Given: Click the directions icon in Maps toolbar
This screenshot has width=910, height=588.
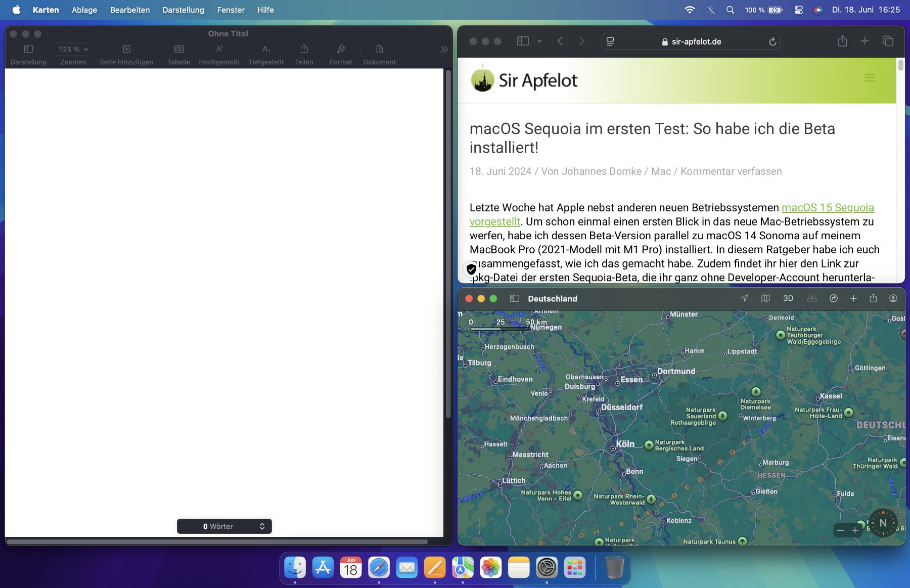Looking at the screenshot, I should [834, 298].
